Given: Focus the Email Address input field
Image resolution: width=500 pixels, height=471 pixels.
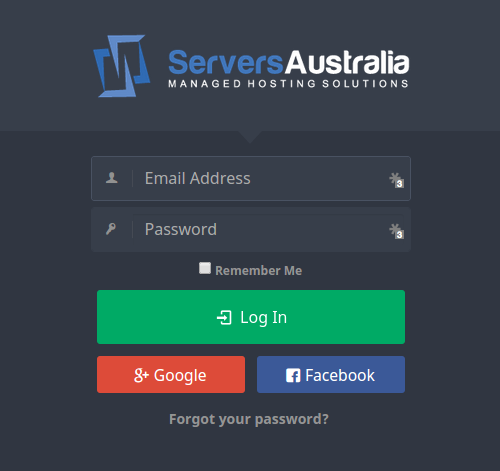Looking at the screenshot, I should click(x=251, y=178).
